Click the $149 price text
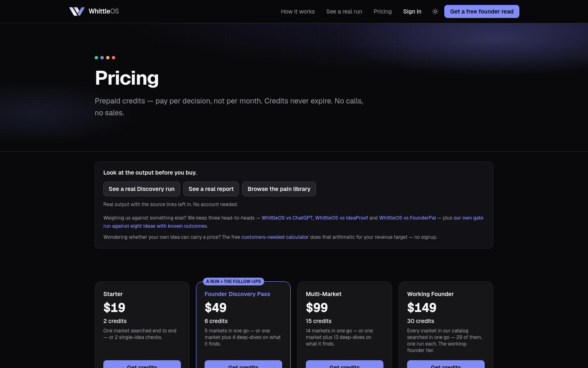 pyautogui.click(x=422, y=307)
